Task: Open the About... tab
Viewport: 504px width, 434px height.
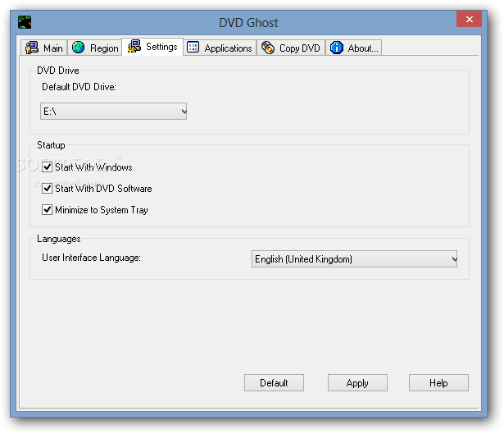Action: pyautogui.click(x=353, y=48)
